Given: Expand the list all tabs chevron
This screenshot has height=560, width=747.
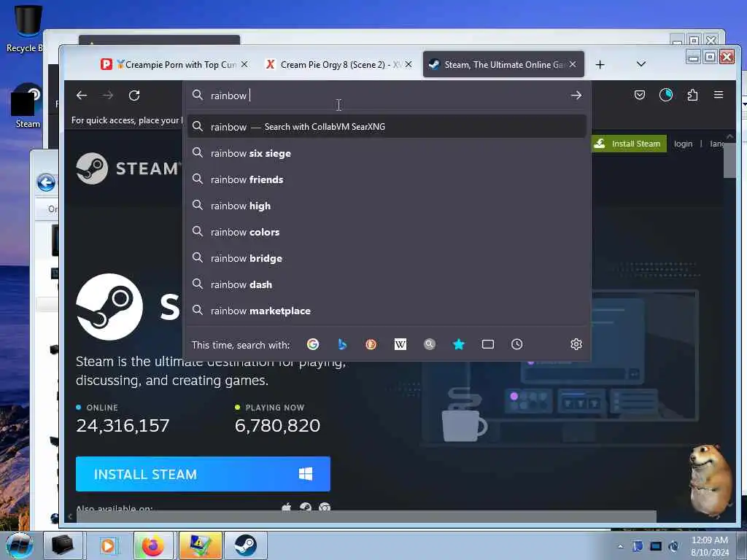Looking at the screenshot, I should coord(641,64).
